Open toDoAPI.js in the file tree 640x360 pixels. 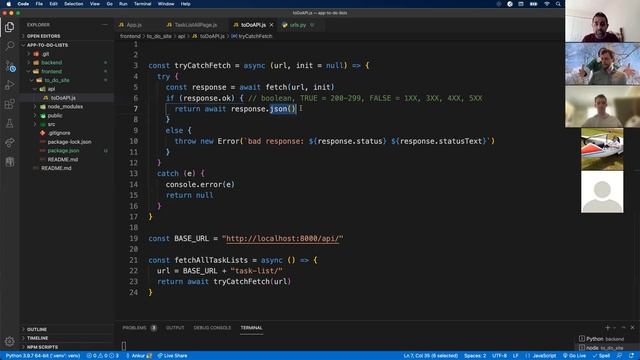coord(63,98)
